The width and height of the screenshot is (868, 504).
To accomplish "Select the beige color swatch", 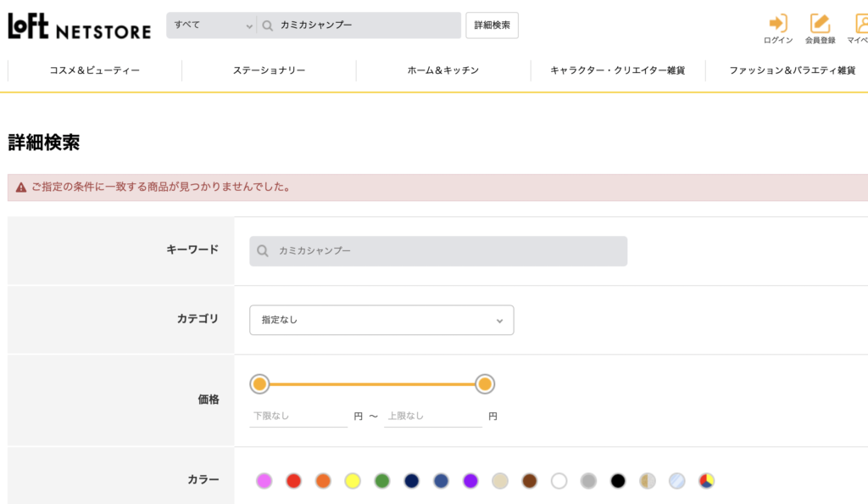I will (x=500, y=481).
